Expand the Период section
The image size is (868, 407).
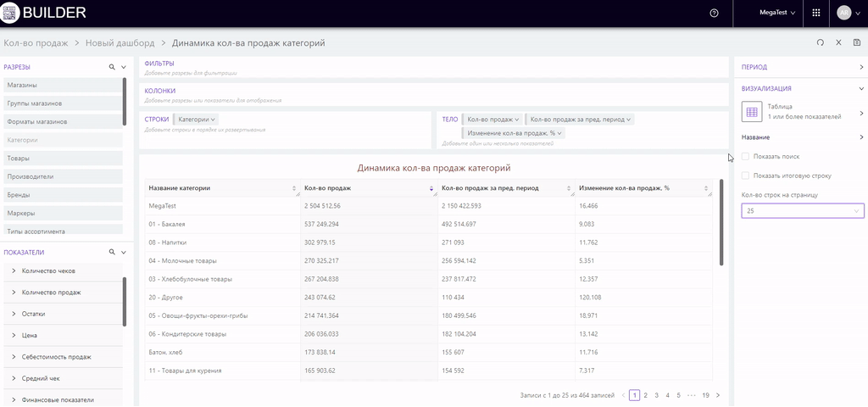coord(861,67)
